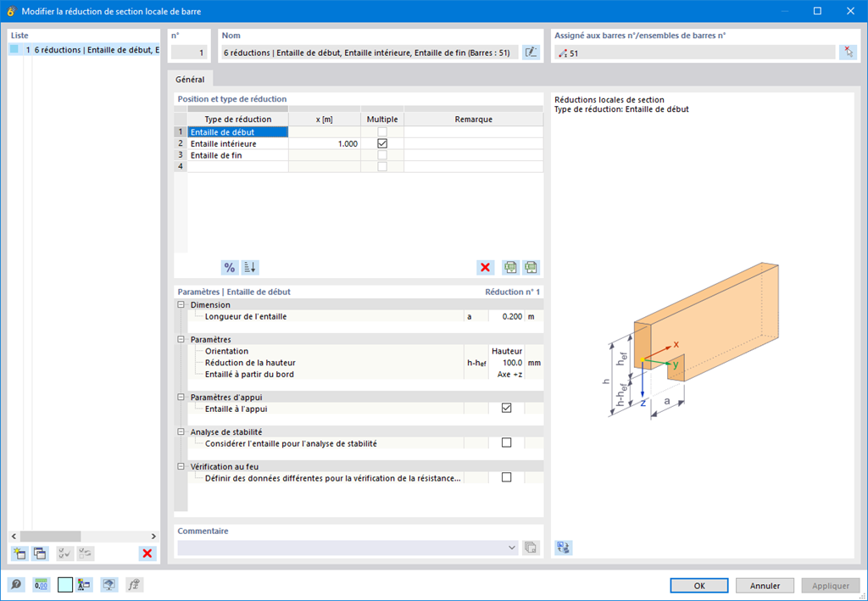Enable different data for fire resistance check
Viewport: 868px width, 601px height.
click(x=507, y=477)
